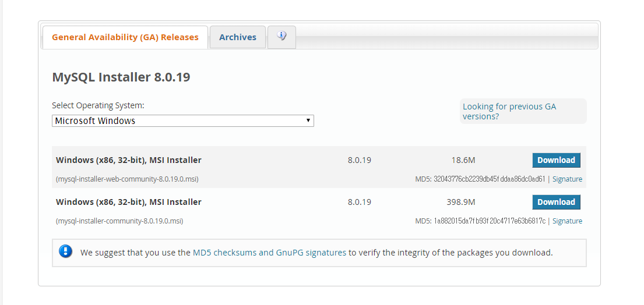Click the Select Operating System label

pyautogui.click(x=98, y=105)
